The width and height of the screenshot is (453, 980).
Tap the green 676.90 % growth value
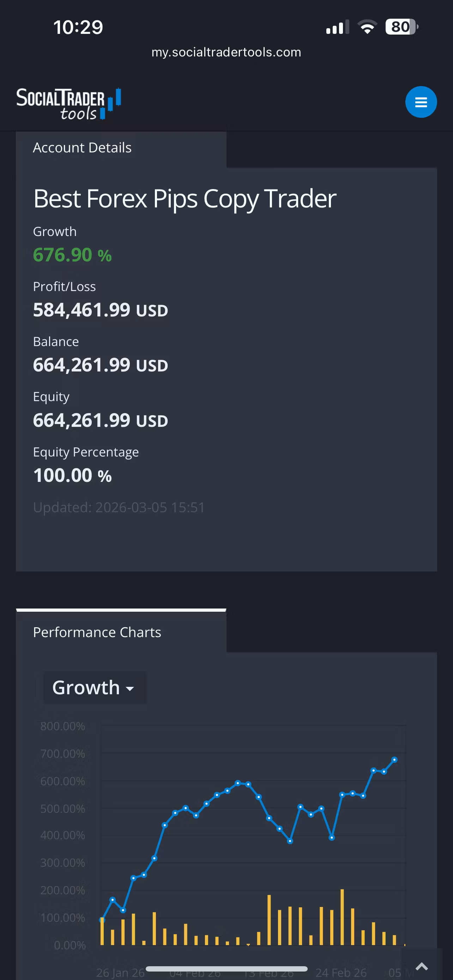72,255
